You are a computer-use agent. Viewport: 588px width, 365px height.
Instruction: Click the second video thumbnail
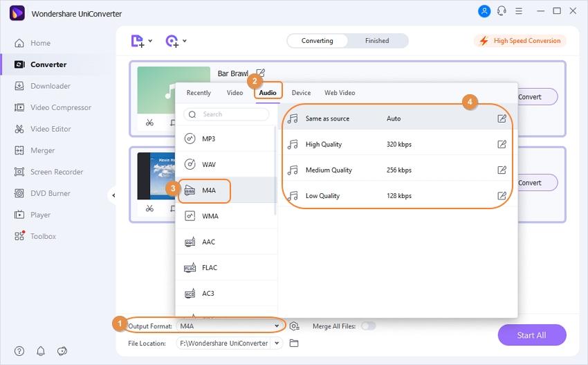[156, 176]
